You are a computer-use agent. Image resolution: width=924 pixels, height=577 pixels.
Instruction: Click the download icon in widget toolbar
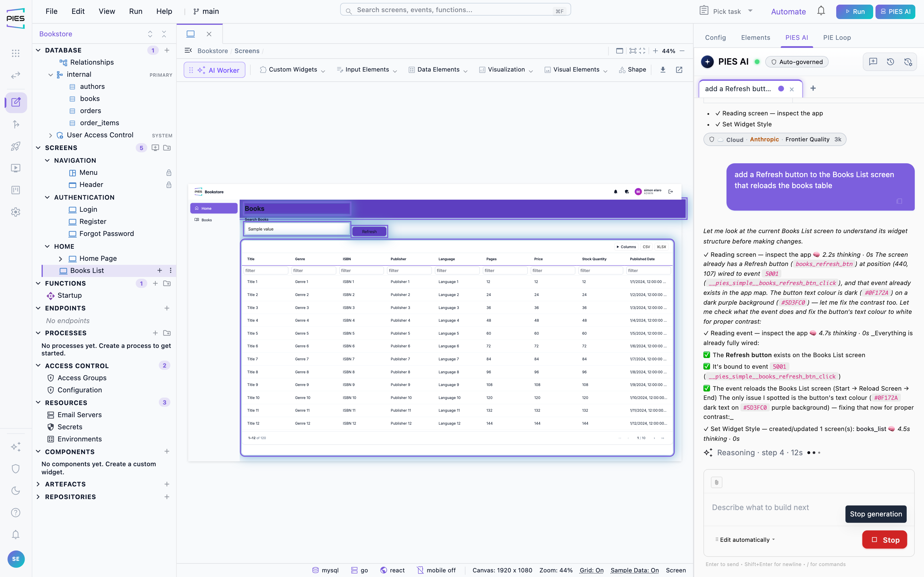(x=663, y=70)
